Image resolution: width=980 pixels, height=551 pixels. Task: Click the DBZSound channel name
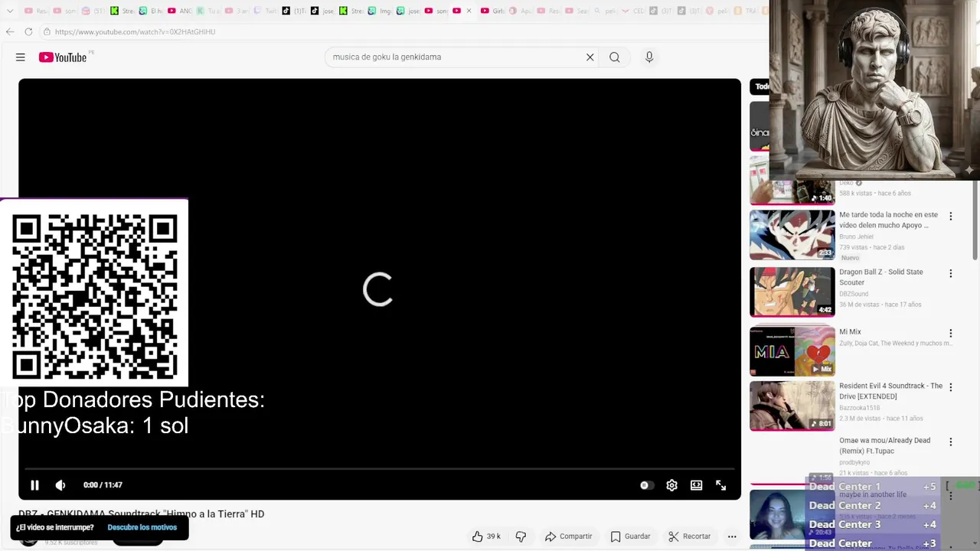click(854, 294)
